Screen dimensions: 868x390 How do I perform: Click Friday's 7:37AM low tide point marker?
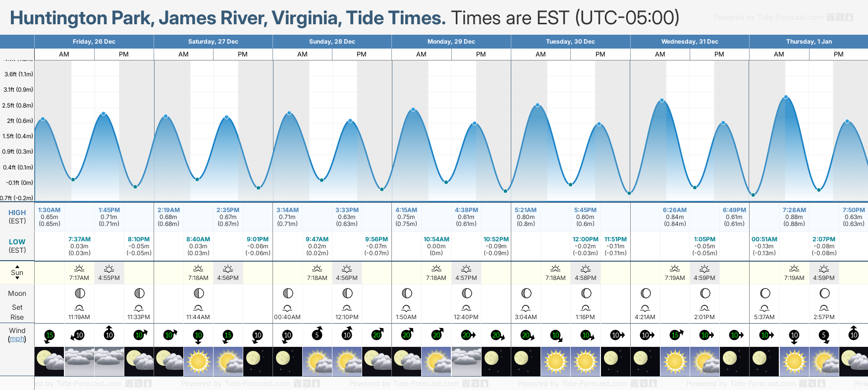tap(73, 179)
